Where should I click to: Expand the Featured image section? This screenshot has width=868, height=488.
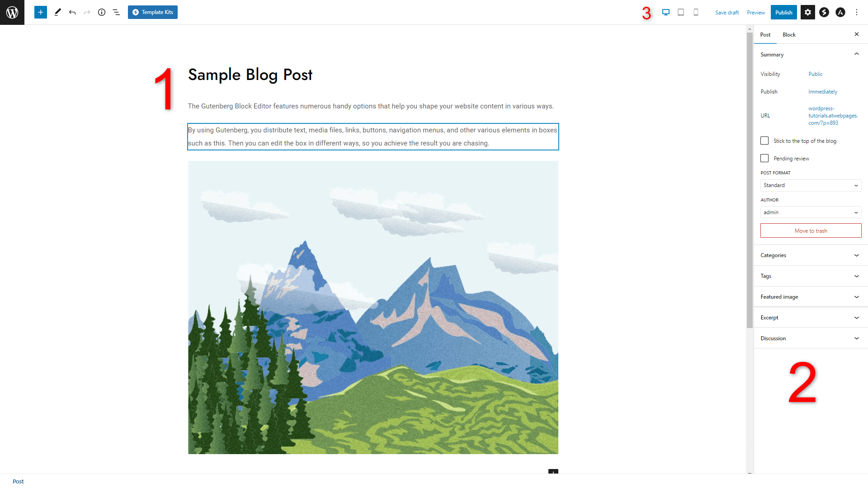click(x=810, y=297)
